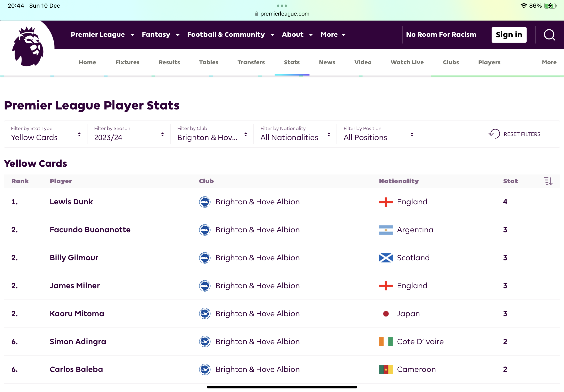Expand the Fantasy top menu
Image resolution: width=564 pixels, height=392 pixels.
click(x=161, y=35)
